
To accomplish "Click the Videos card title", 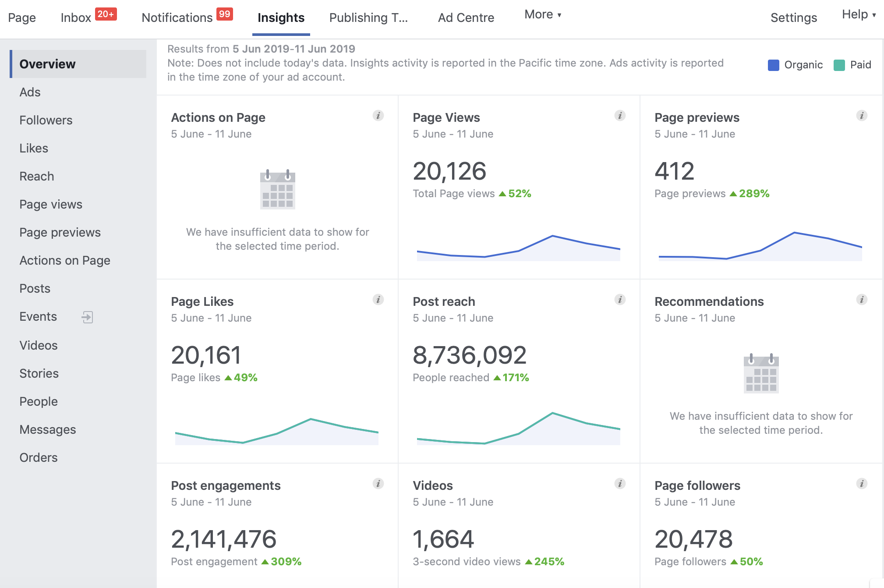I will coord(433,485).
